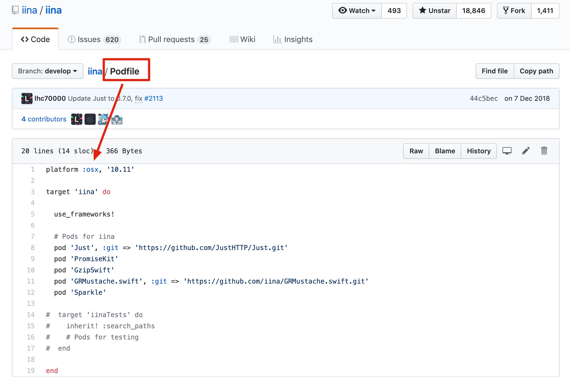The width and height of the screenshot is (570, 392).
Task: Click lhc70000's avatar in commit row
Action: click(x=27, y=98)
